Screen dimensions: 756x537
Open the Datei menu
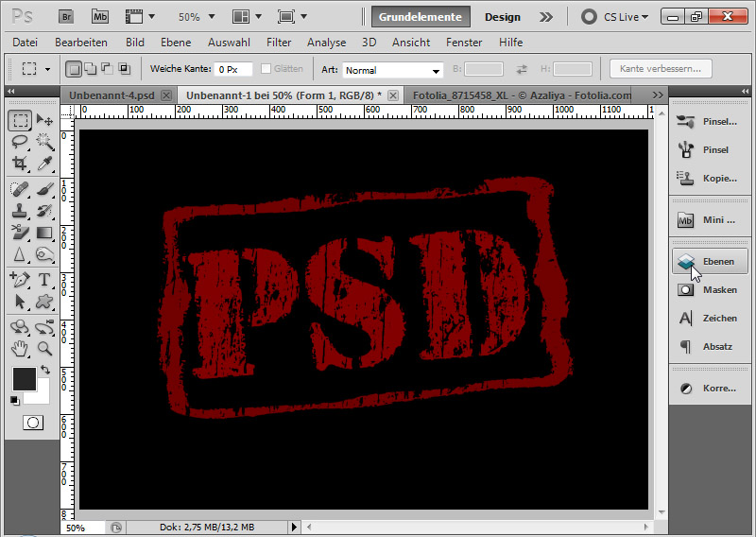coord(26,43)
